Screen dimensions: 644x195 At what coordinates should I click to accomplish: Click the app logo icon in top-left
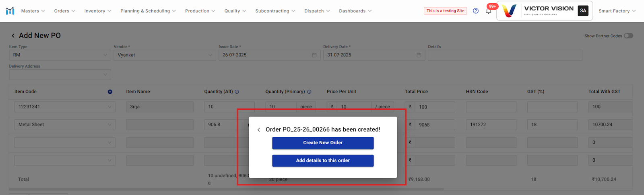pos(10,11)
